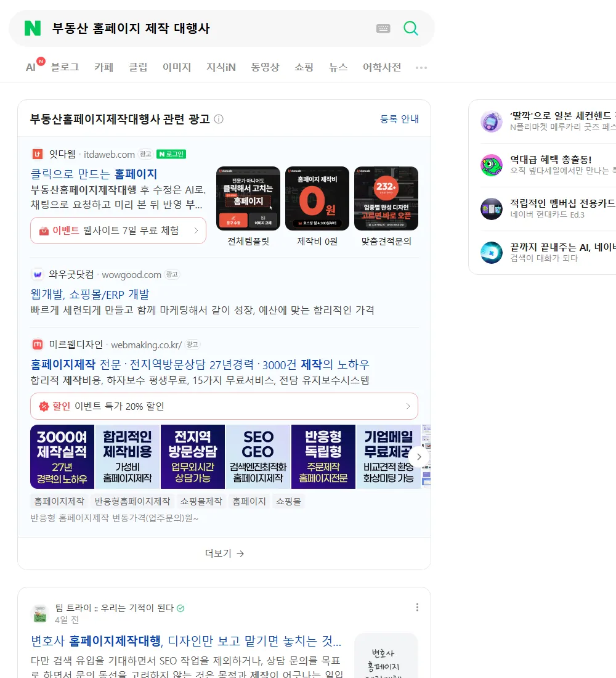Screen dimensions: 616x678
Task: Click the verified check badge next to 팀 트라이
Action: (x=180, y=608)
